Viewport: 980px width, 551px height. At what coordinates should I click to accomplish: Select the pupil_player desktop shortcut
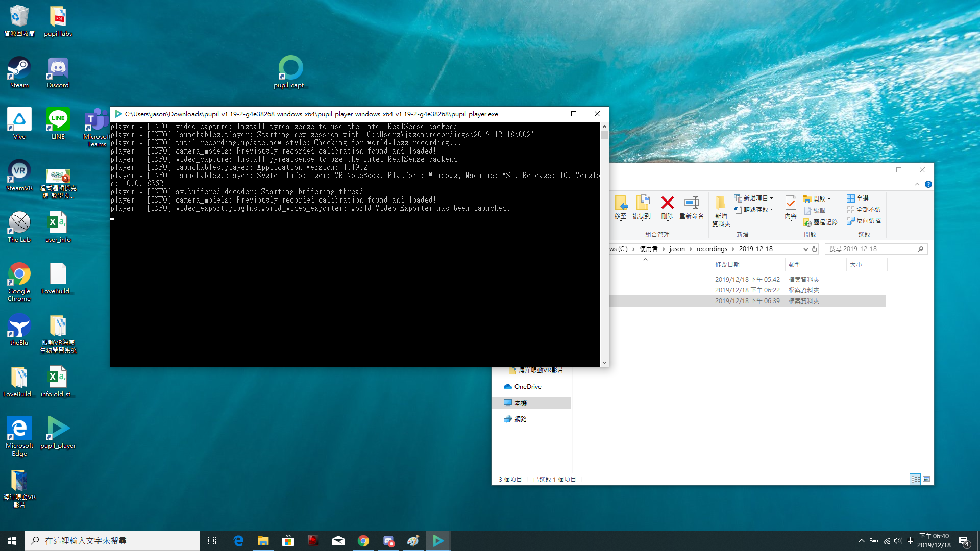pyautogui.click(x=58, y=433)
